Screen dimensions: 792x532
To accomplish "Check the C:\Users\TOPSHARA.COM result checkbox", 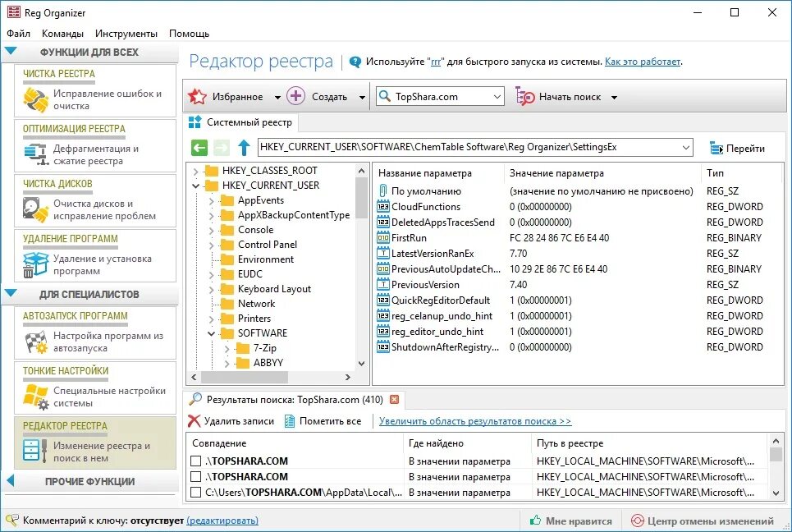I will click(x=196, y=493).
